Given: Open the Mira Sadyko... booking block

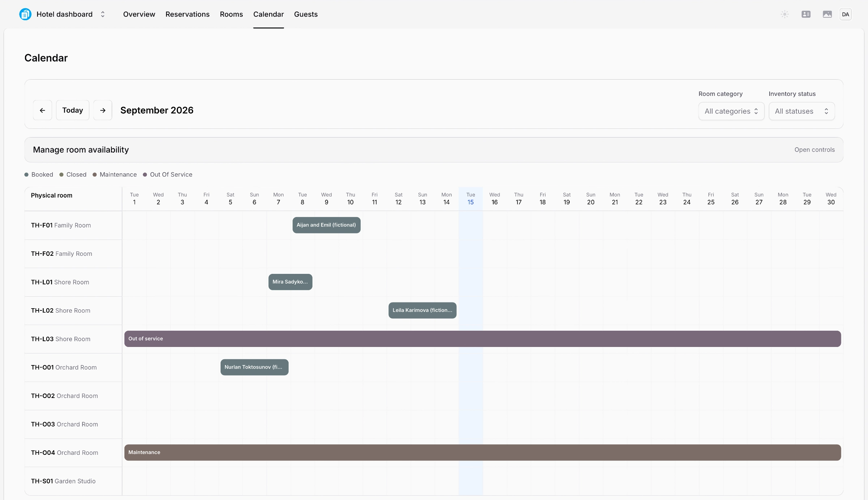Looking at the screenshot, I should click(x=290, y=282).
